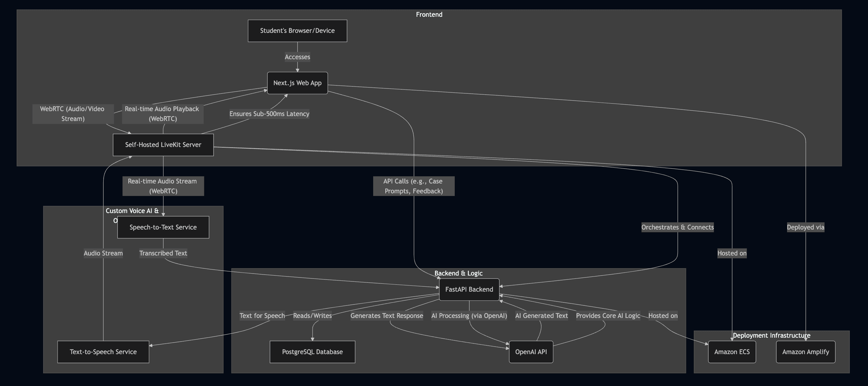
Task: Click the Backend & Logic group title
Action: point(458,273)
